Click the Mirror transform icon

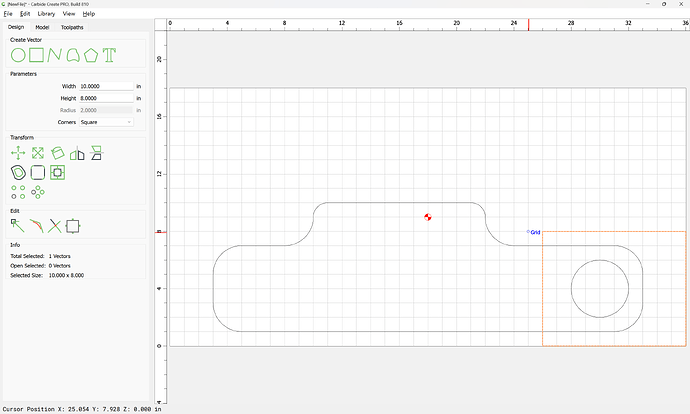(77, 153)
